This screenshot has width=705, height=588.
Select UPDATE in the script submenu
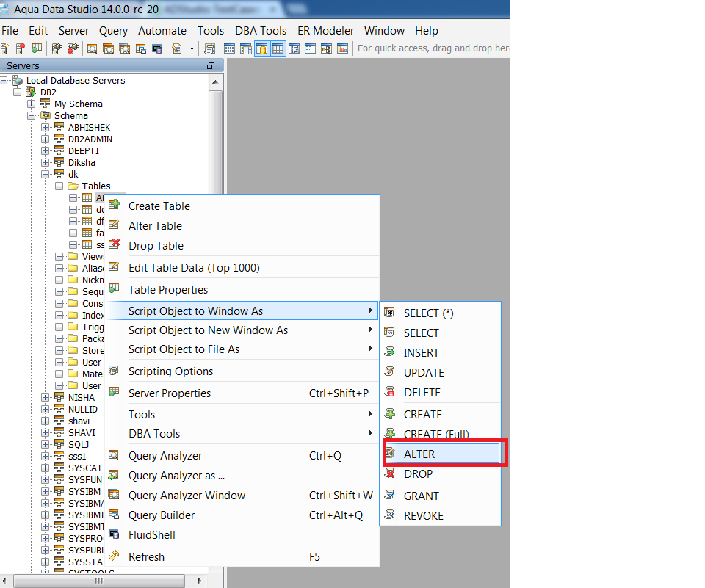click(441, 373)
